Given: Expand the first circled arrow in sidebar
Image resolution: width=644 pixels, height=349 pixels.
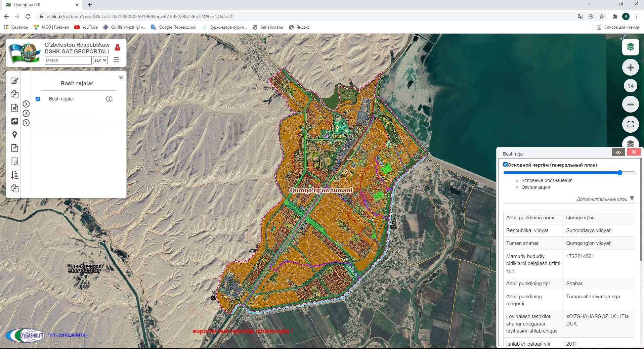Looking at the screenshot, I should click(x=26, y=104).
